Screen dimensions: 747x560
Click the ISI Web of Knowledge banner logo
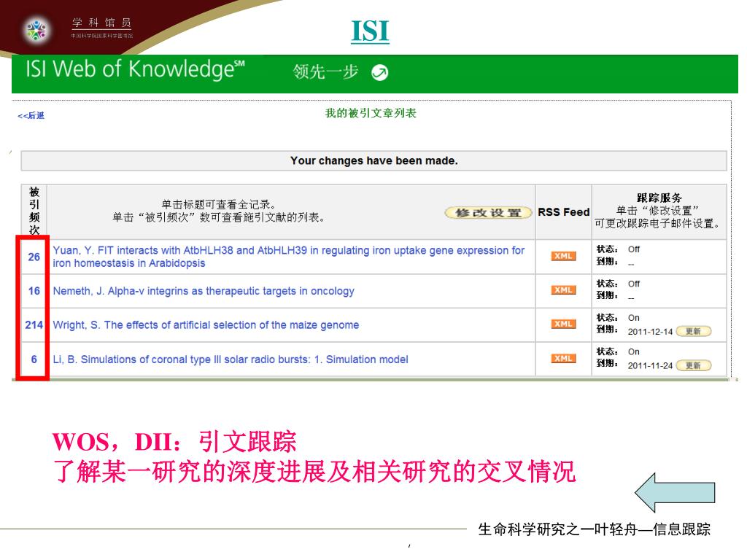(x=135, y=69)
